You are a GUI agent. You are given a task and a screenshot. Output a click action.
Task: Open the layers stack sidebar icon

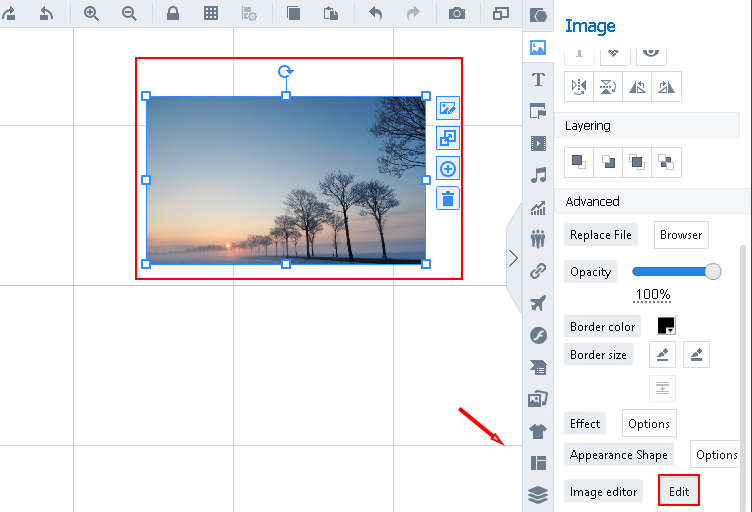click(x=538, y=495)
